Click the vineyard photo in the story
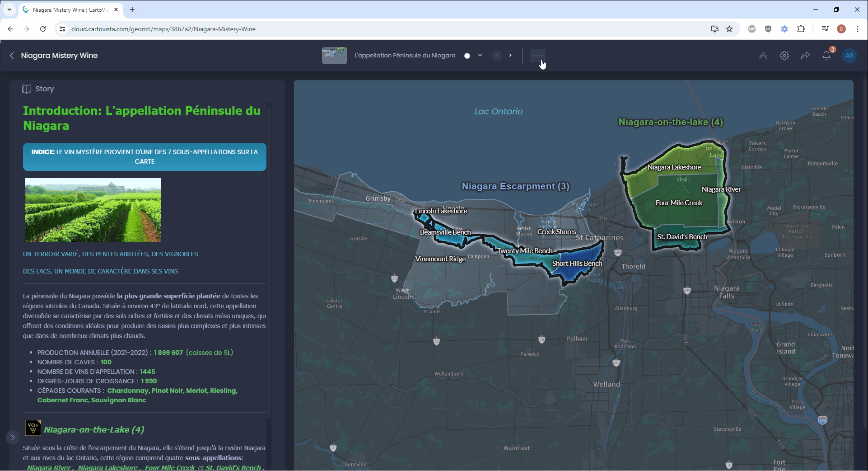The height and width of the screenshot is (471, 868). pyautogui.click(x=93, y=210)
